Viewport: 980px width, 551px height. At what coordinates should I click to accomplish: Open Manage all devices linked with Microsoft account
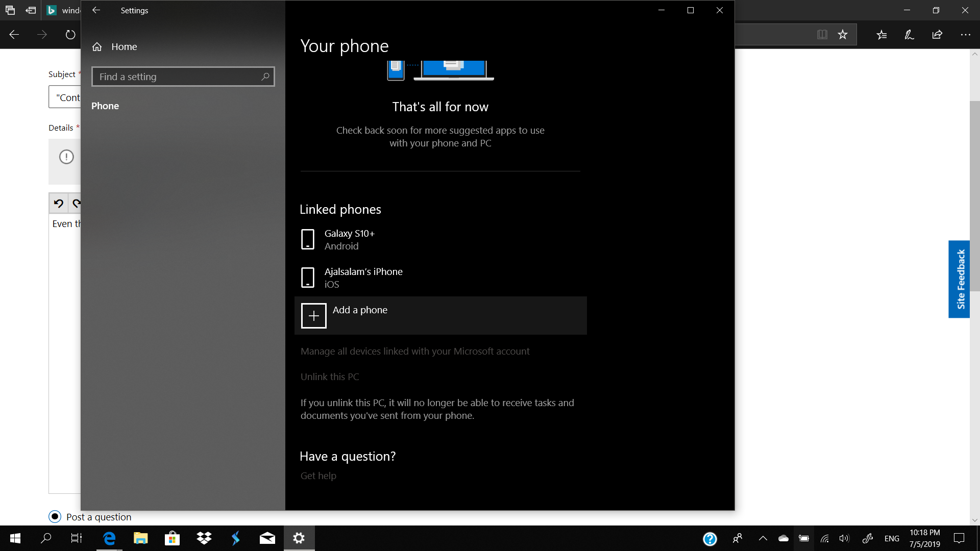pyautogui.click(x=415, y=351)
